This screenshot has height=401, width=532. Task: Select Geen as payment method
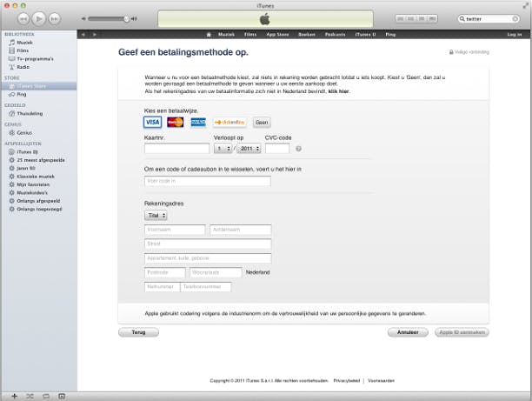click(262, 123)
